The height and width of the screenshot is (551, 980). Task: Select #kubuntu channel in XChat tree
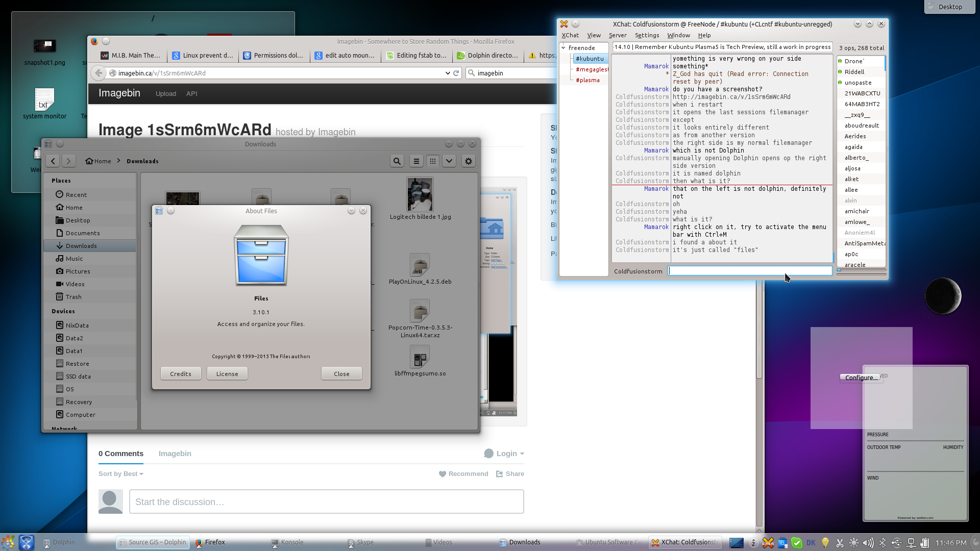pos(590,59)
